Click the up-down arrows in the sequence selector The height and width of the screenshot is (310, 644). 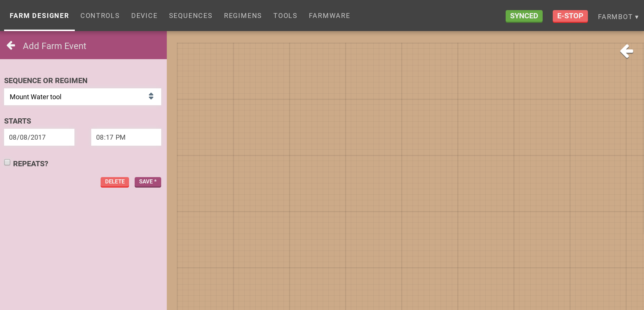pos(151,97)
